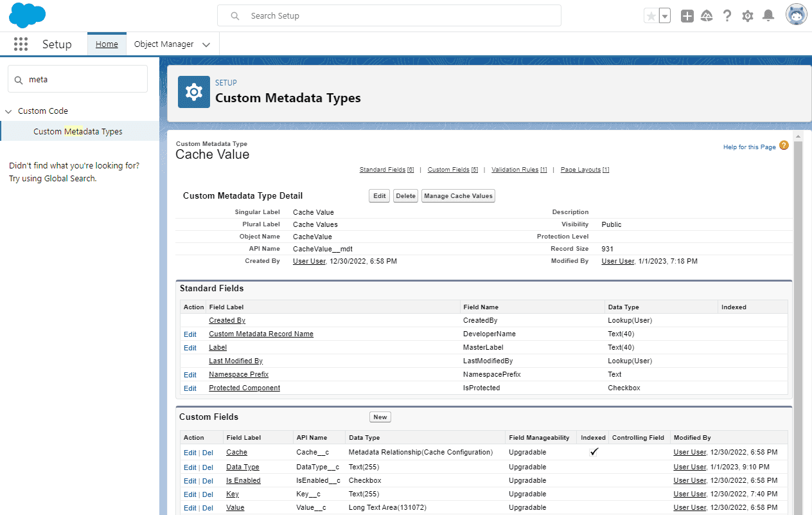
Task: Edit the Protected Component field
Action: (190, 388)
